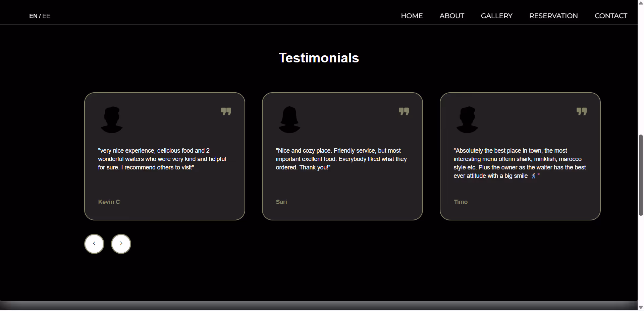Click the reviewer name Timo
The width and height of the screenshot is (644, 311).
[461, 202]
